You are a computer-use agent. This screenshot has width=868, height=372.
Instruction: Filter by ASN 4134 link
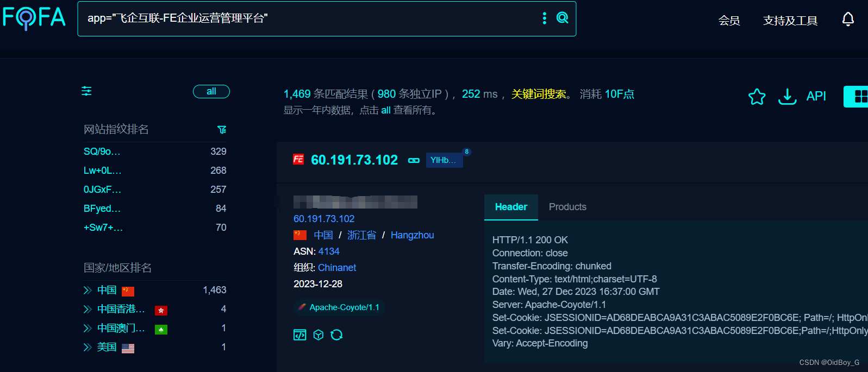pos(329,251)
